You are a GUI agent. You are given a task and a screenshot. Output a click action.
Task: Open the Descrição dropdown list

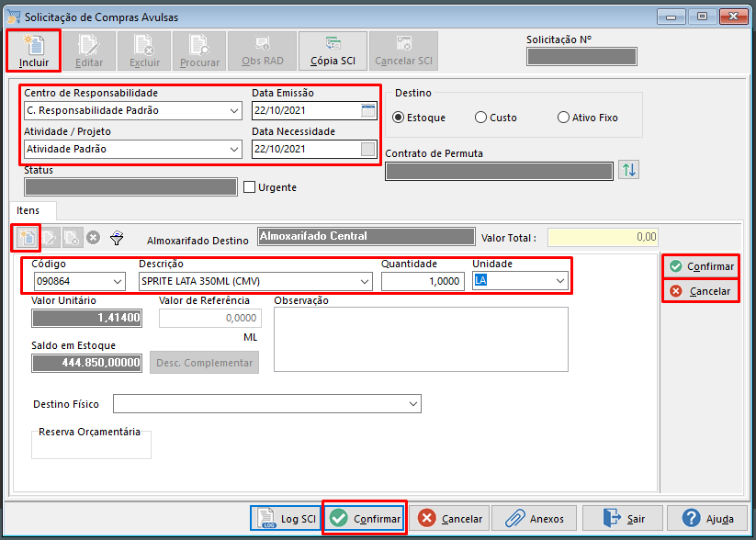365,282
